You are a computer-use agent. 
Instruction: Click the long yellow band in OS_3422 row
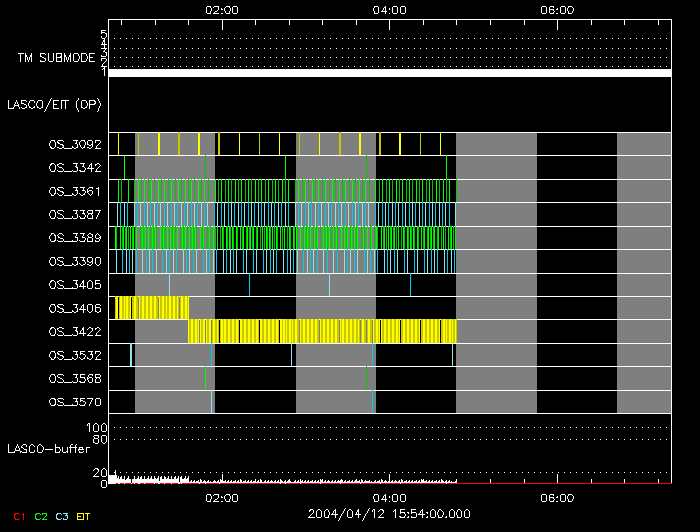click(322, 331)
